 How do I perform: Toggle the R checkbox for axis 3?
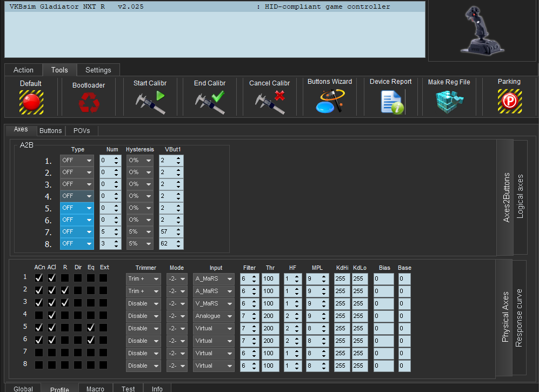coord(65,303)
